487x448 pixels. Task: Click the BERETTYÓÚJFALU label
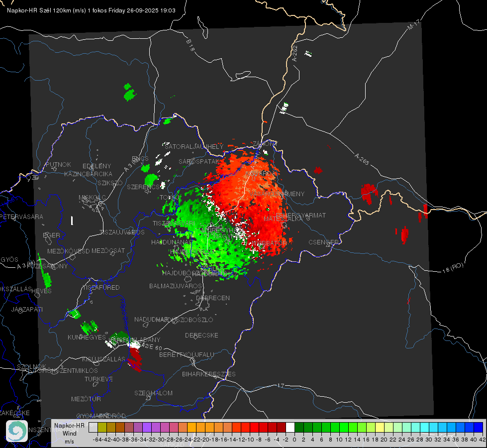pyautogui.click(x=187, y=354)
